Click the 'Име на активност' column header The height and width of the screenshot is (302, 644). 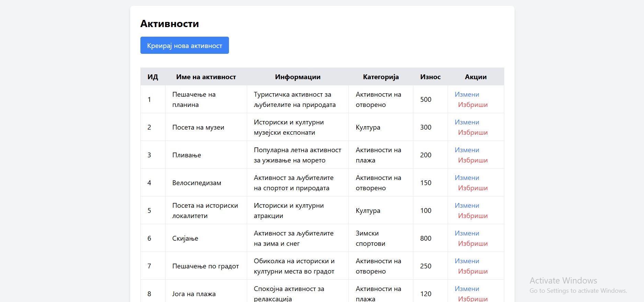click(206, 77)
